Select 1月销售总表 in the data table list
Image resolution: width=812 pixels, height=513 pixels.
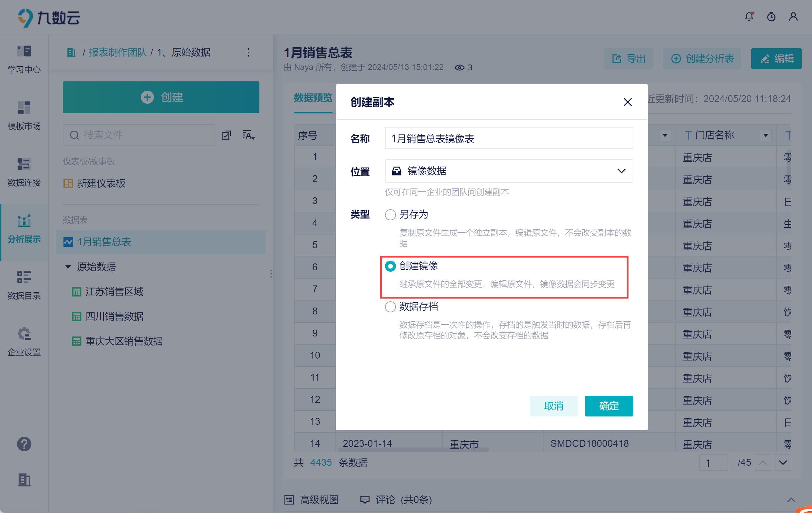coord(161,242)
